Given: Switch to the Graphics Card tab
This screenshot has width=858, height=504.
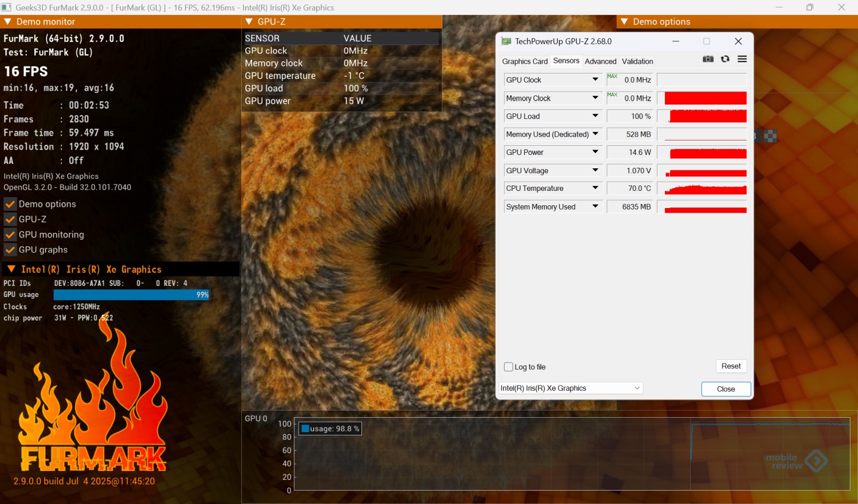Looking at the screenshot, I should pos(524,61).
